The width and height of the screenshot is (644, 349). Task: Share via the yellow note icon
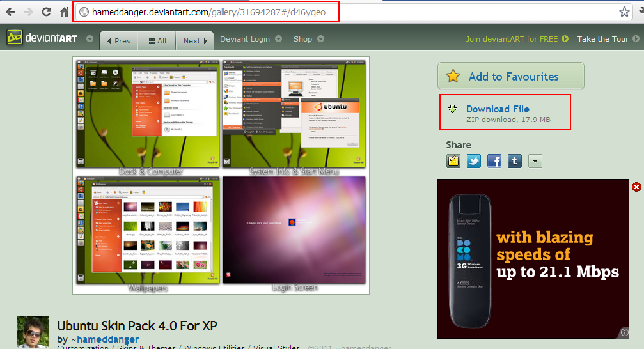453,161
